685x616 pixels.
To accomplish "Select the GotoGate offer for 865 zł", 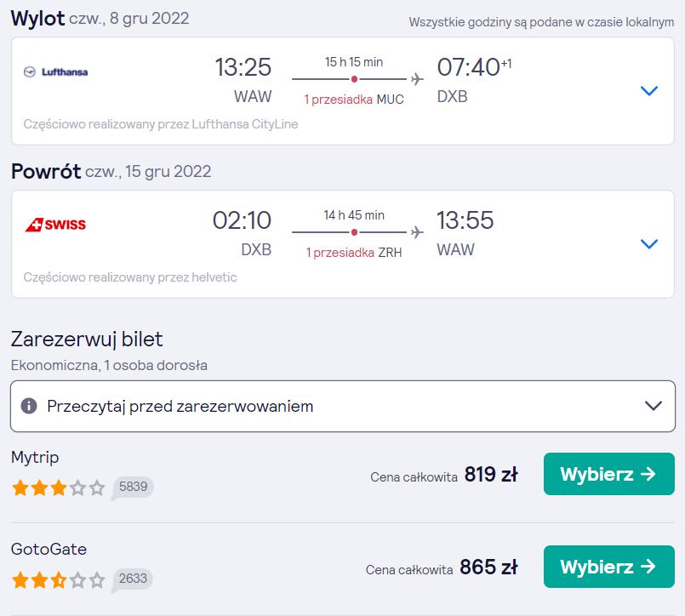I will tap(609, 567).
